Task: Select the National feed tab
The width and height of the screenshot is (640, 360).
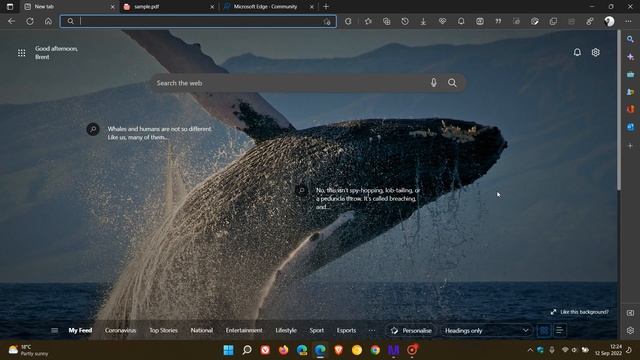Action: pos(202,331)
